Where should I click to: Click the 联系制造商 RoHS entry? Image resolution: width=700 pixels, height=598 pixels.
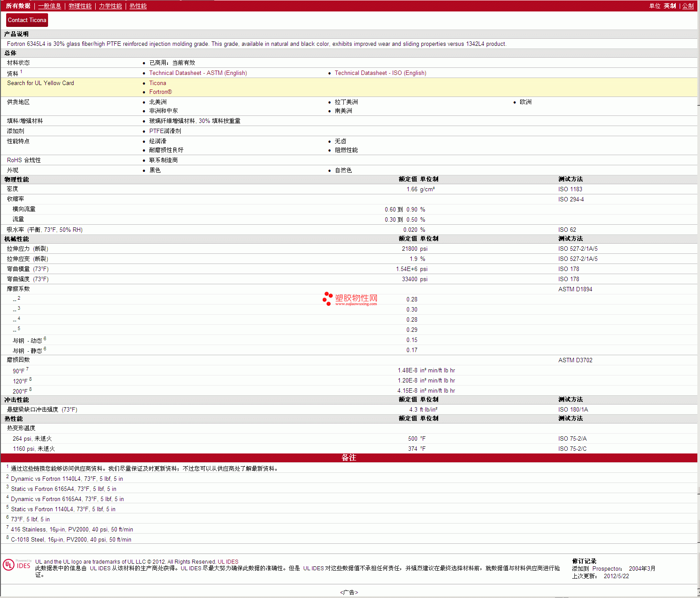163,160
